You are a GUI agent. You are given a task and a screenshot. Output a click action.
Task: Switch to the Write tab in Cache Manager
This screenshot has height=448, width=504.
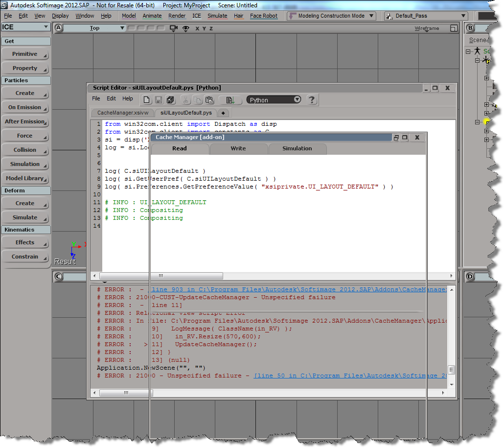click(x=238, y=149)
